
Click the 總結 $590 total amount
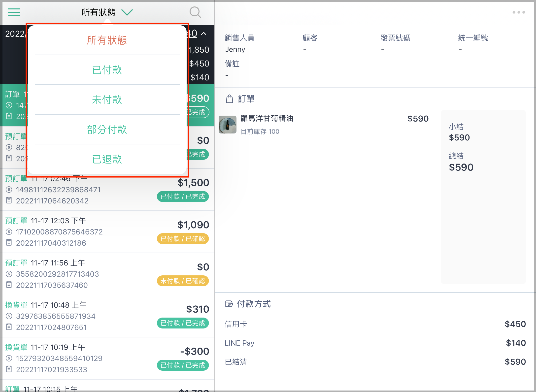point(461,167)
